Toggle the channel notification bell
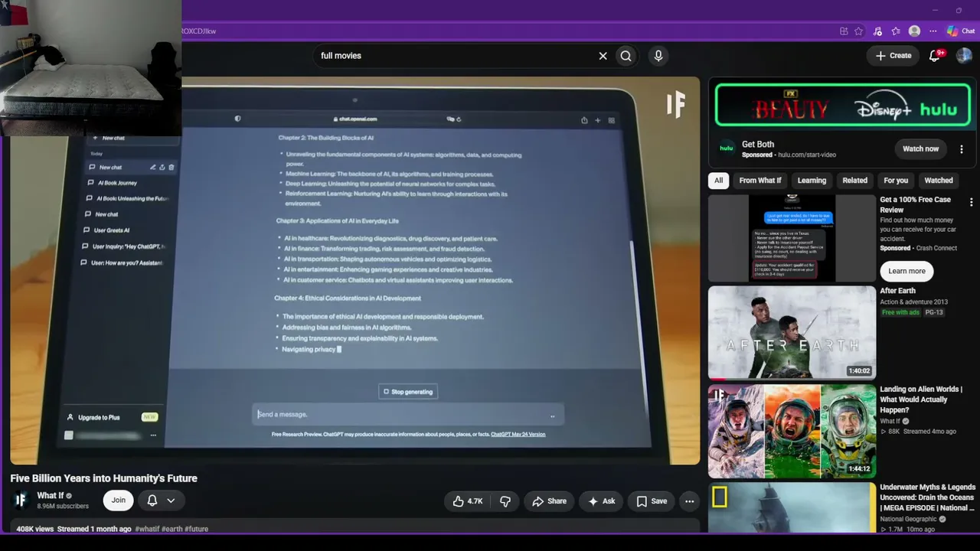 point(152,500)
